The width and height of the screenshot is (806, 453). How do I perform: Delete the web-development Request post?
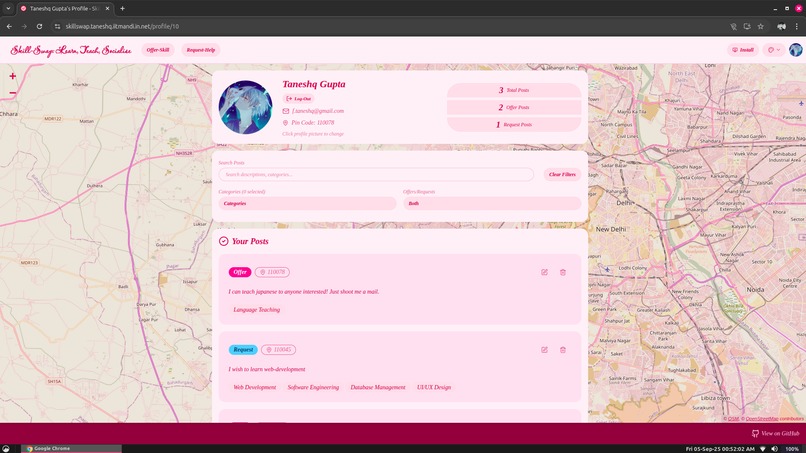click(563, 350)
